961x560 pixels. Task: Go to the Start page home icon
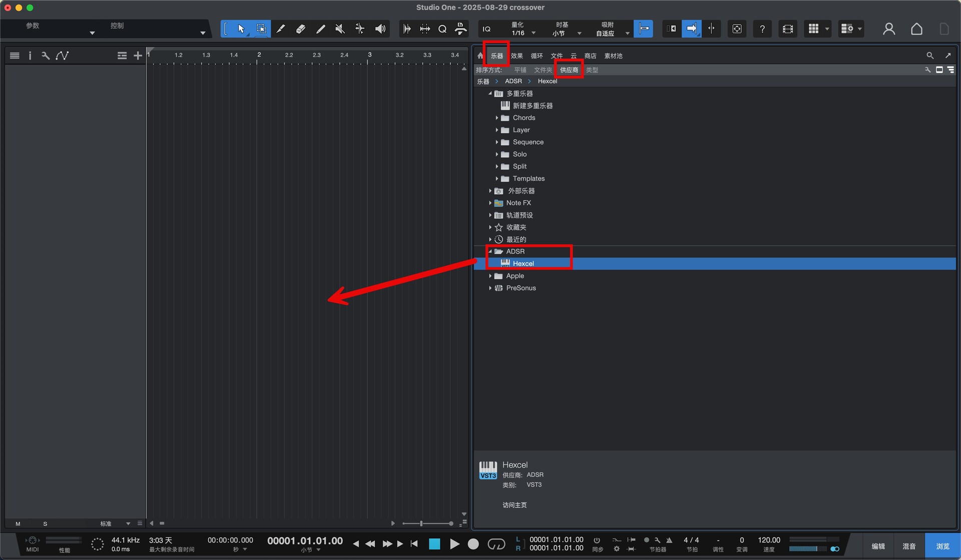point(916,29)
